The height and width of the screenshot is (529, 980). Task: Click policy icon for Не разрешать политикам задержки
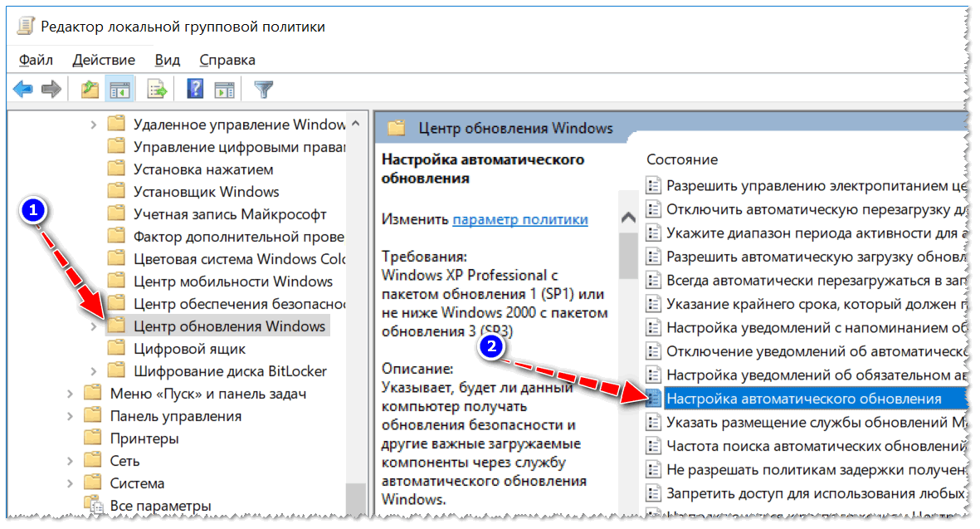point(653,469)
